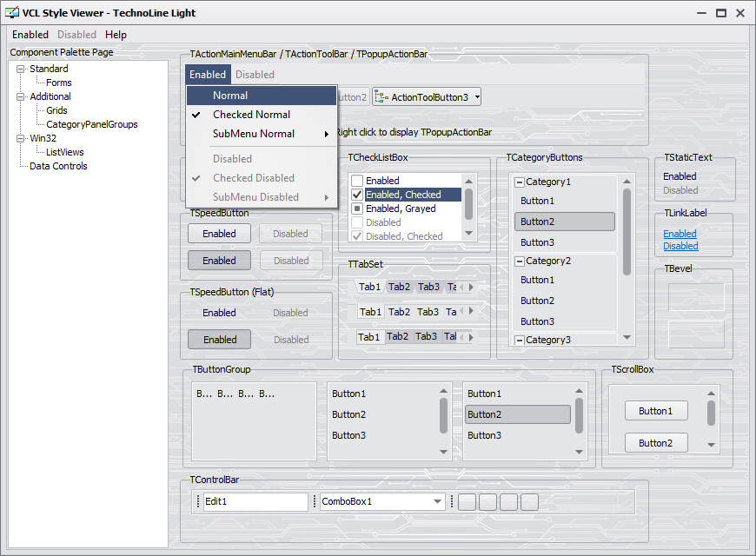Viewport: 756px width, 556px height.
Task: Click scroll right arrow of bottom TTabSet
Action: (471, 337)
